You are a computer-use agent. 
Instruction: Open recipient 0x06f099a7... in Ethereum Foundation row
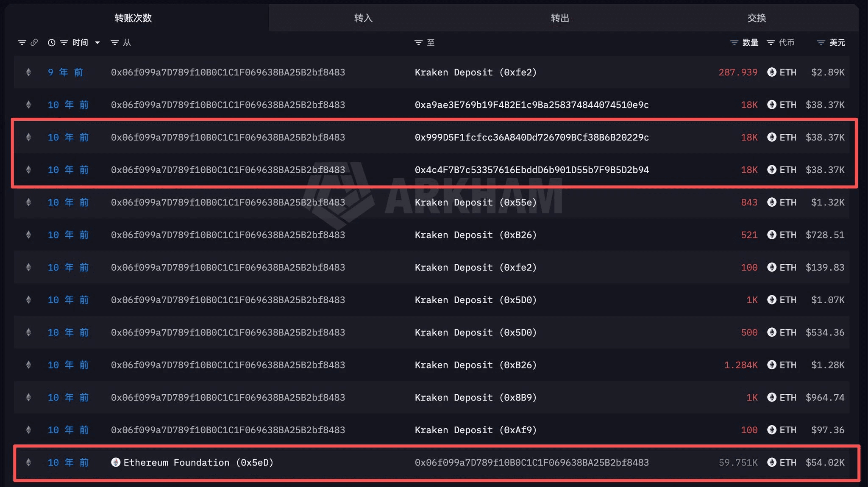[x=531, y=462]
